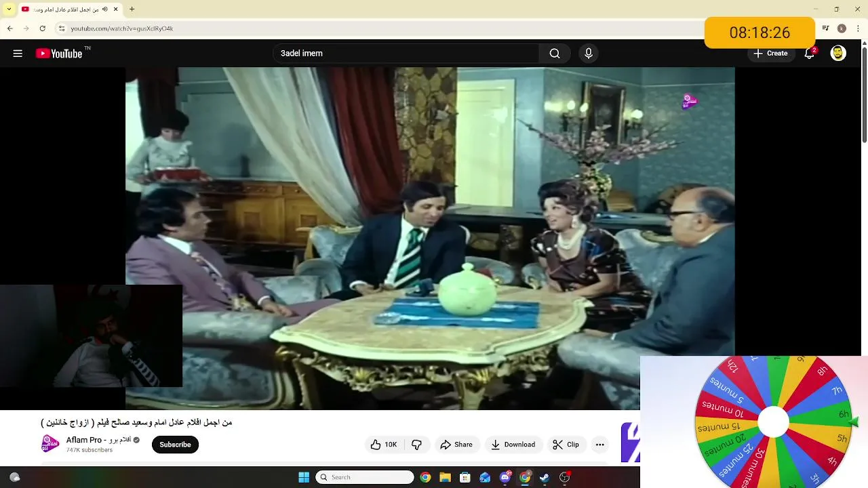The width and height of the screenshot is (868, 488).
Task: Select the address bar URL
Action: coord(122,28)
